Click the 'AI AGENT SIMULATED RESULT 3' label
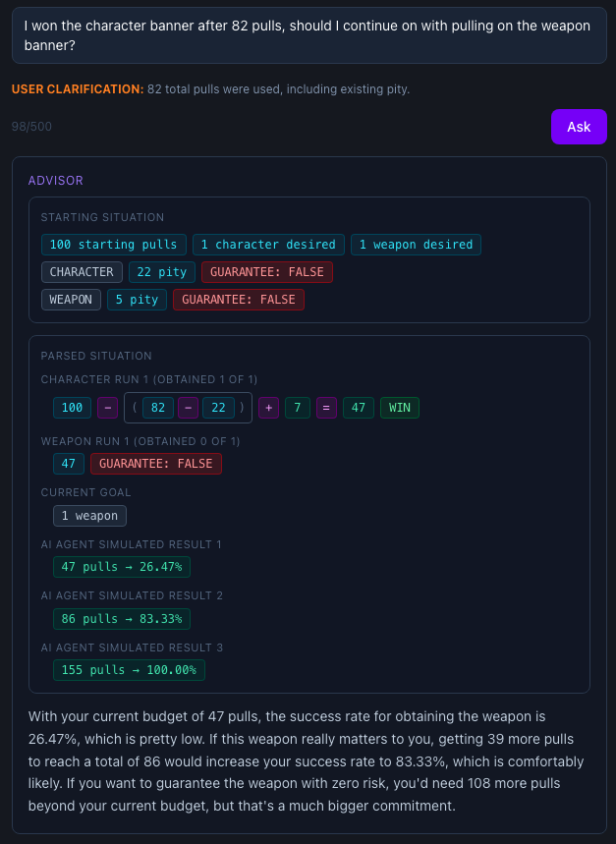 [x=132, y=647]
